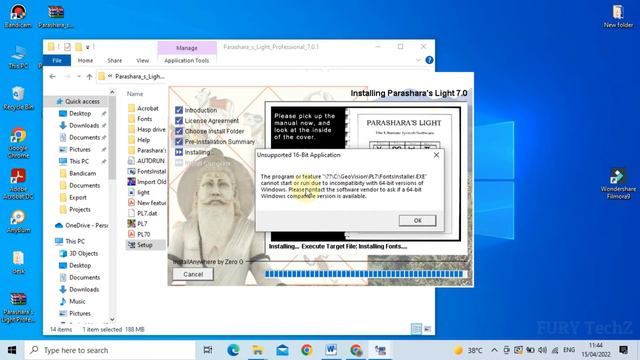Click the Parashara_s_Ligh address bar path
The width and height of the screenshot is (640, 360).
140,76
